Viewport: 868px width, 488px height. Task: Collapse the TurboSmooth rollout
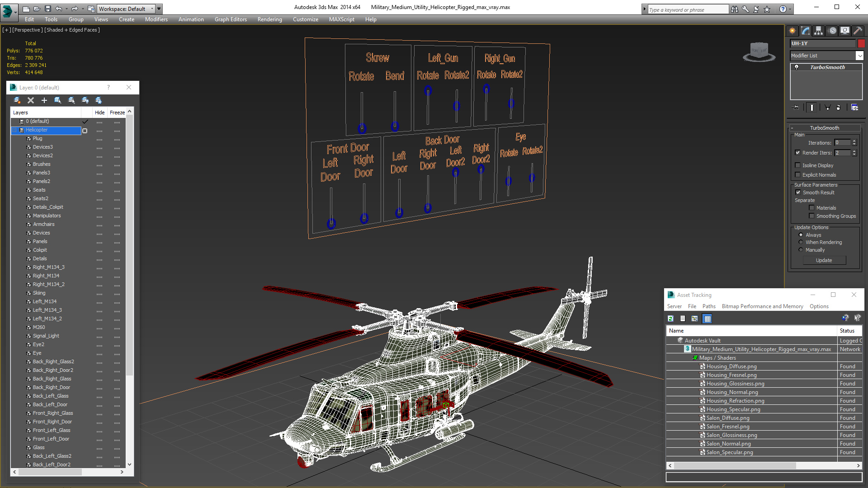[792, 128]
